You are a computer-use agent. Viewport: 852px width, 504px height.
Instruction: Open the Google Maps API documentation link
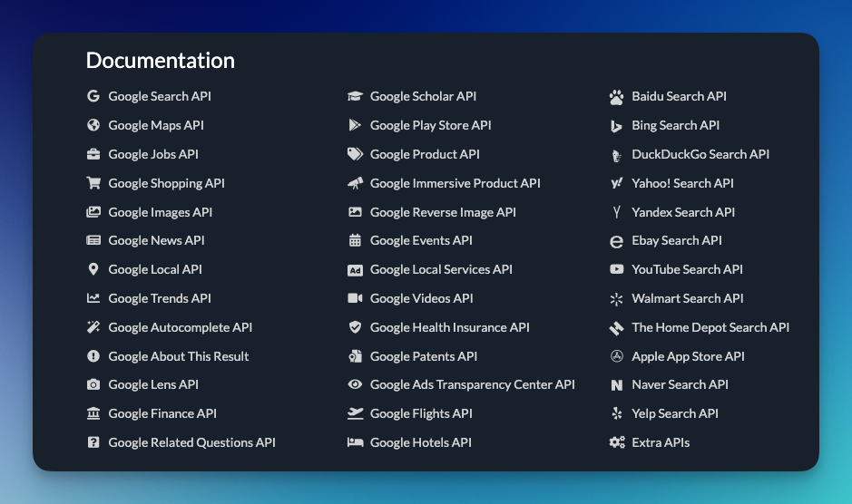156,125
